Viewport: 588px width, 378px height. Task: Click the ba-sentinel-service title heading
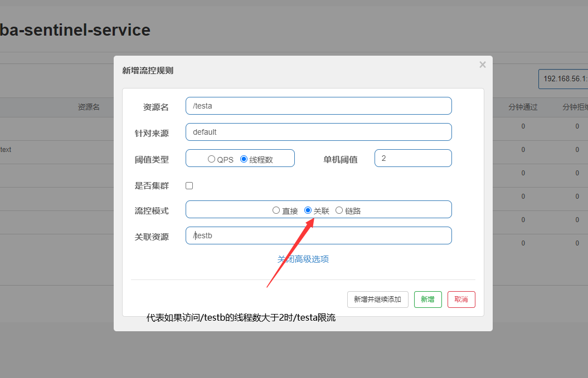75,30
